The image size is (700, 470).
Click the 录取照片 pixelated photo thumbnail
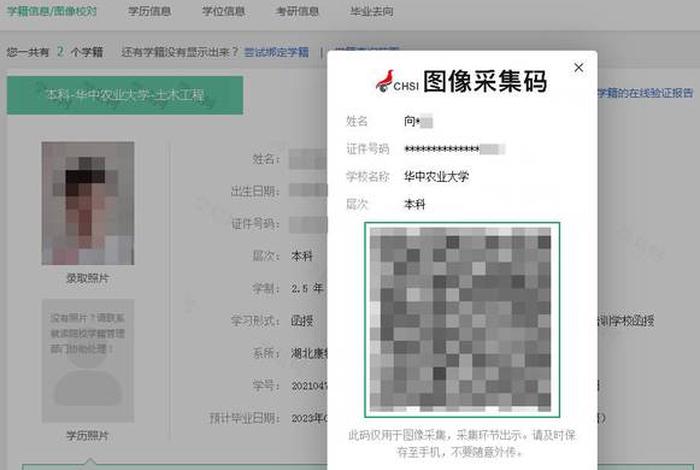(x=88, y=203)
